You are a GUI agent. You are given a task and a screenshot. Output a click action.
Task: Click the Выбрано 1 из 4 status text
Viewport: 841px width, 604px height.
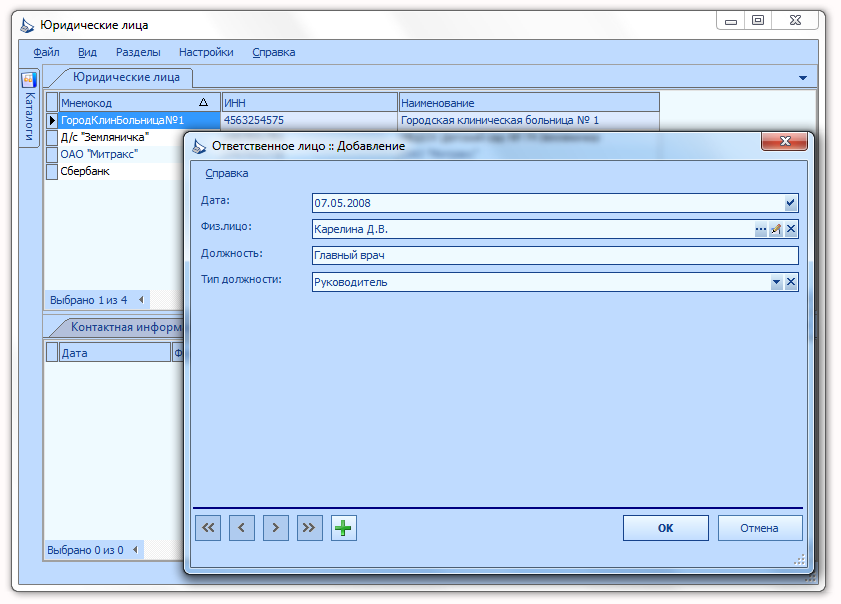click(88, 300)
